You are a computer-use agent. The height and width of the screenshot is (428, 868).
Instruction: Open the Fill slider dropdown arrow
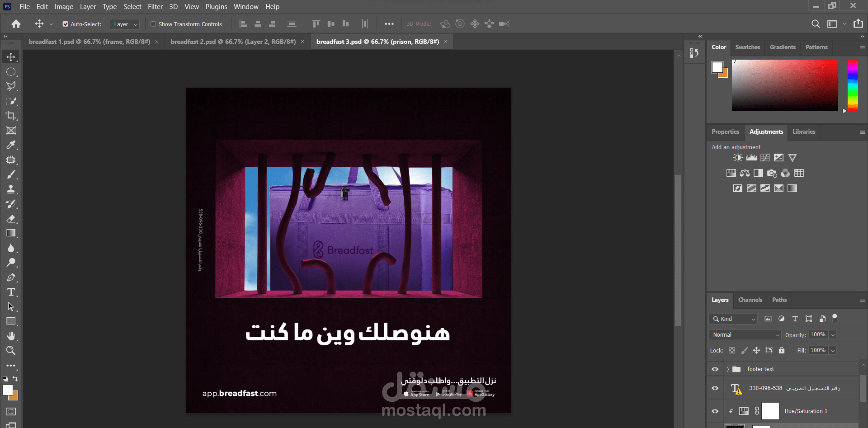coord(833,350)
